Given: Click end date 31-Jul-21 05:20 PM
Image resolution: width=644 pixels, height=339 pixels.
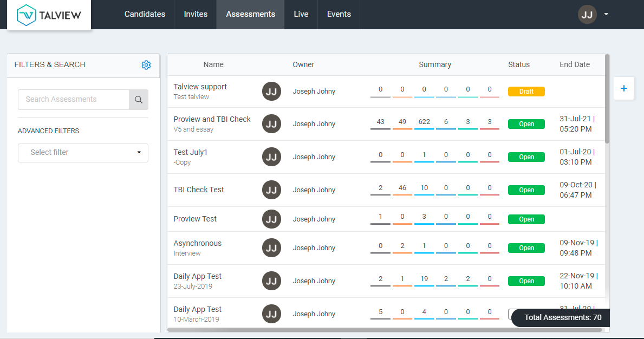Looking at the screenshot, I should pyautogui.click(x=577, y=124).
